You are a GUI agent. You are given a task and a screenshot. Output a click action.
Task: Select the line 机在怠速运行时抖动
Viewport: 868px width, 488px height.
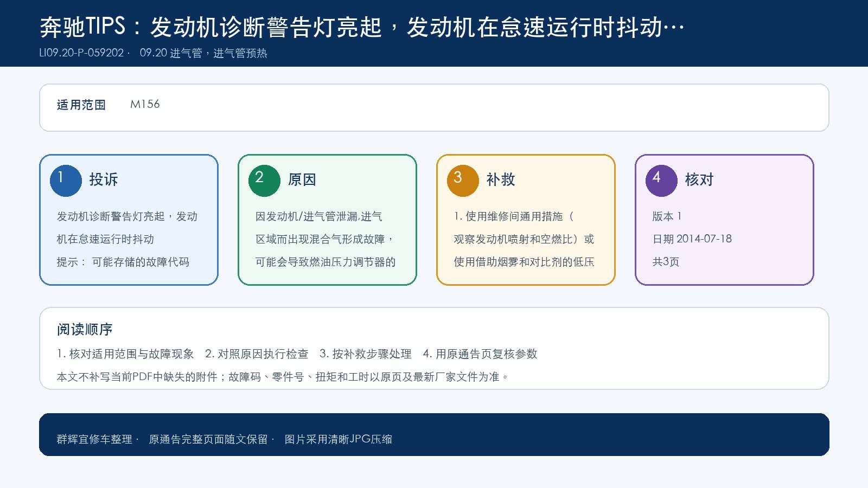105,239
